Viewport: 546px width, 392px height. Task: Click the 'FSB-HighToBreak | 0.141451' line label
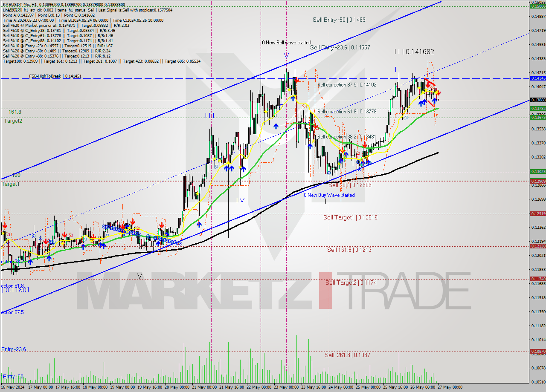(55, 76)
